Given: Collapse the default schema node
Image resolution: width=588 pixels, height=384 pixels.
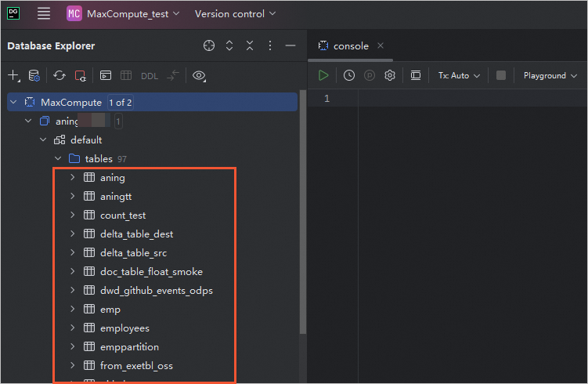Looking at the screenshot, I should click(43, 139).
